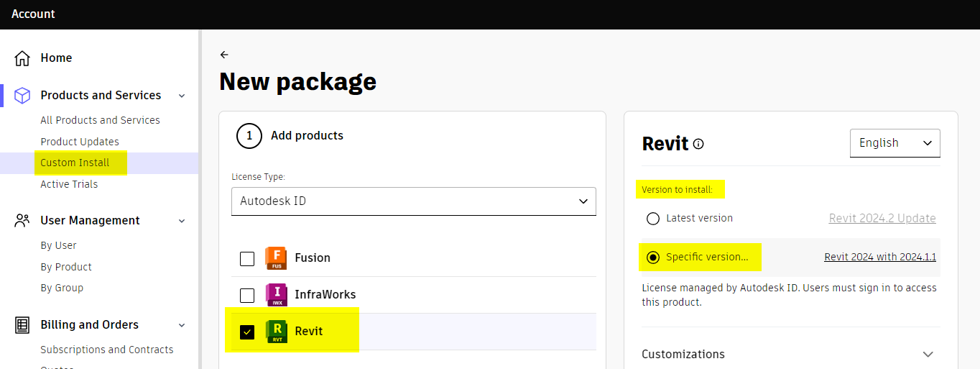Enable the InfraWorks checkbox
This screenshot has width=980, height=369.
247,295
